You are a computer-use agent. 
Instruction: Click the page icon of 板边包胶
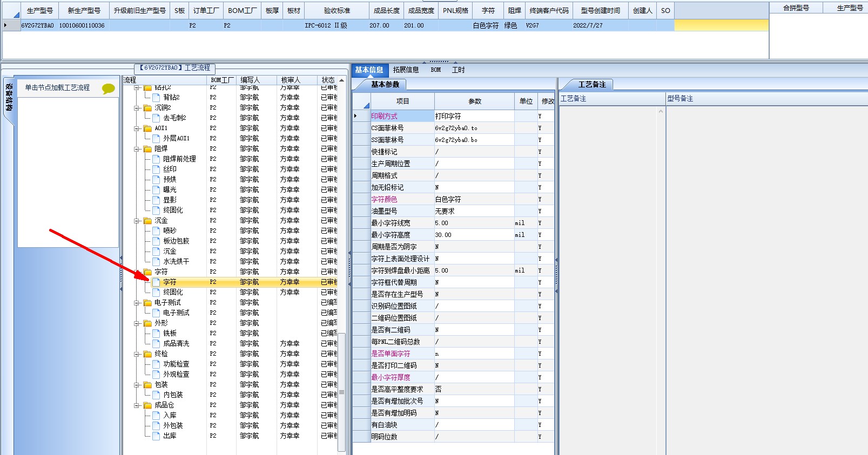coord(157,241)
